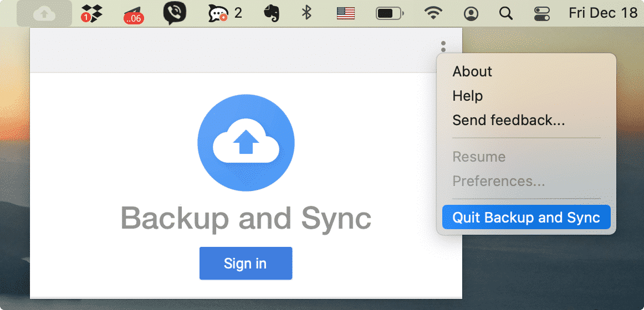Open the Evernote elephant icon
644x310 pixels.
click(270, 13)
